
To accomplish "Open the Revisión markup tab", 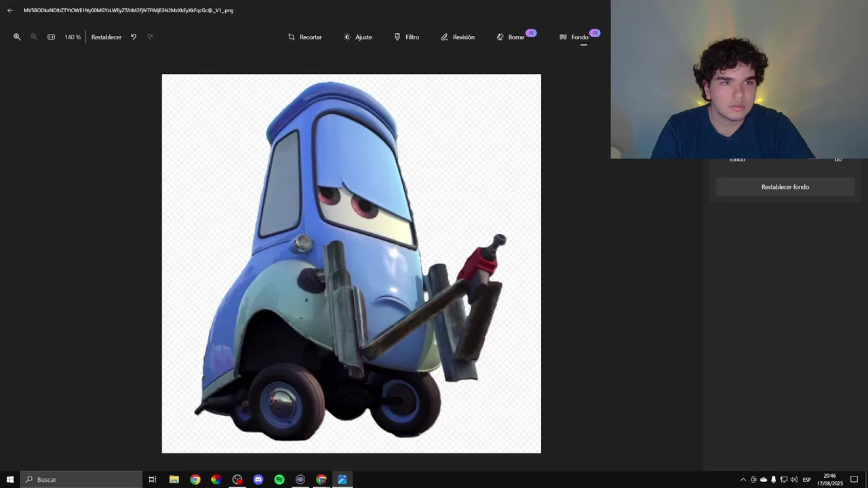I will pos(457,37).
